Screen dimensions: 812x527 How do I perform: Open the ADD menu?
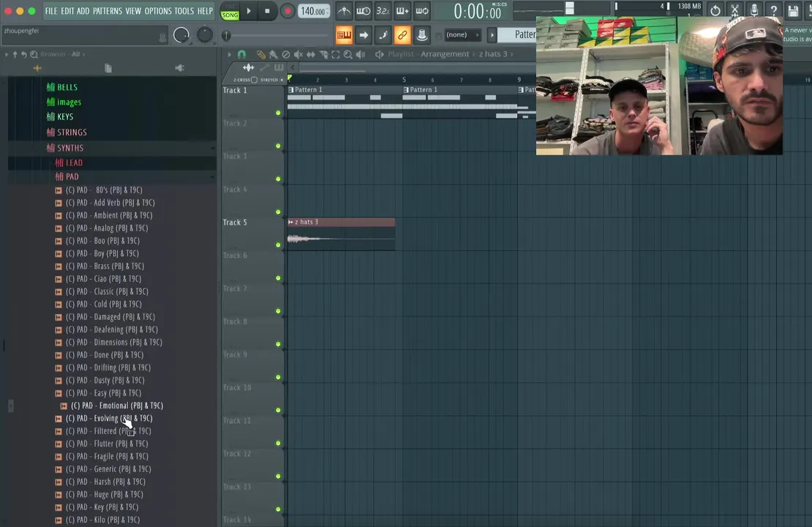[83, 11]
